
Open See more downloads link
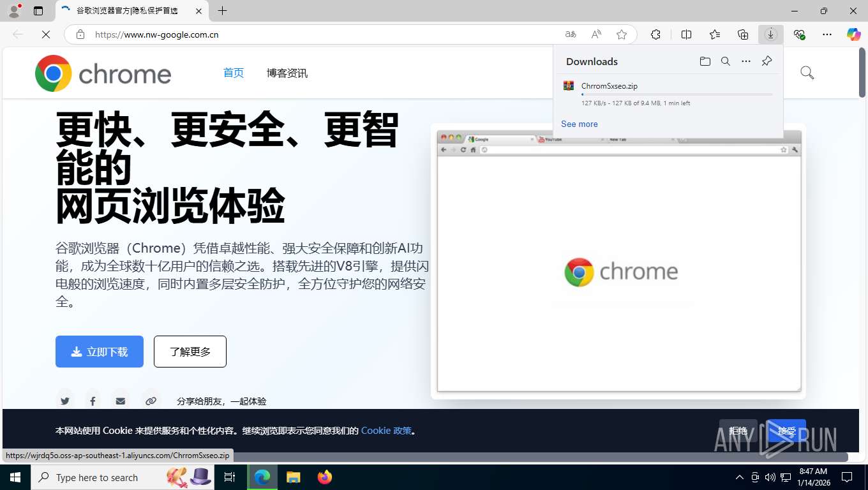tap(580, 124)
